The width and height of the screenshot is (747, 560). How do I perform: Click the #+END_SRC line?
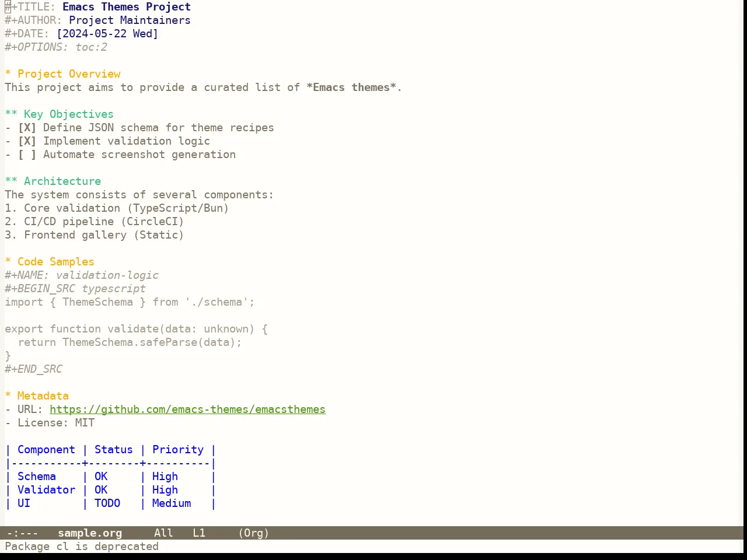(x=33, y=369)
